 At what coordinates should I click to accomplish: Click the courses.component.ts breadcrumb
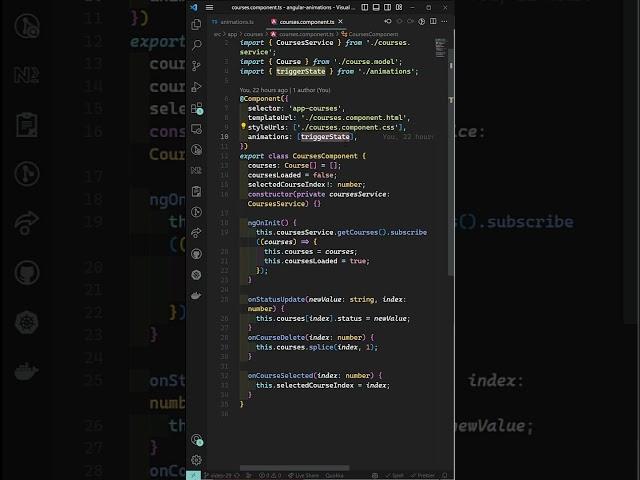point(302,34)
